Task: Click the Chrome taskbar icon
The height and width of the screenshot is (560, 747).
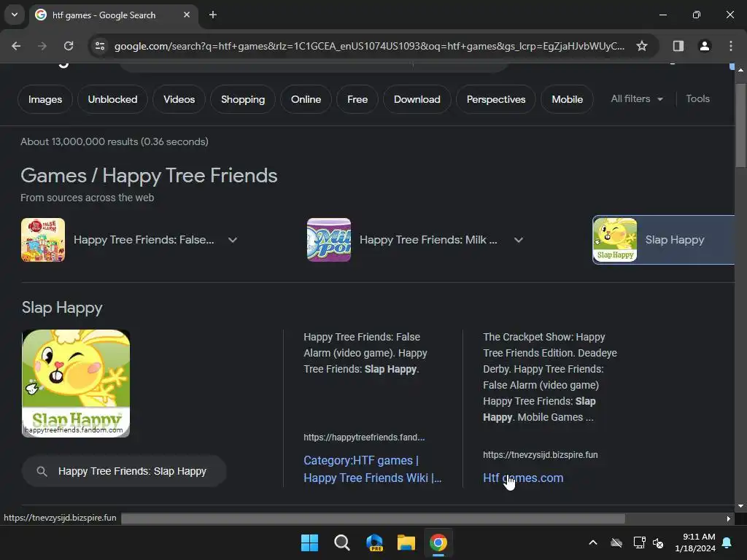Action: click(x=438, y=542)
